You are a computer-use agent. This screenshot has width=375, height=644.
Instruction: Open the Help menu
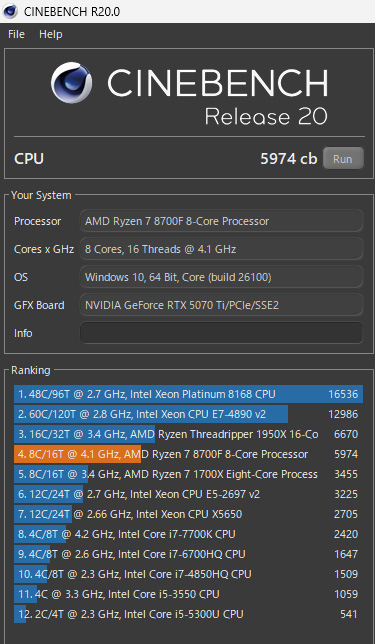[x=51, y=34]
